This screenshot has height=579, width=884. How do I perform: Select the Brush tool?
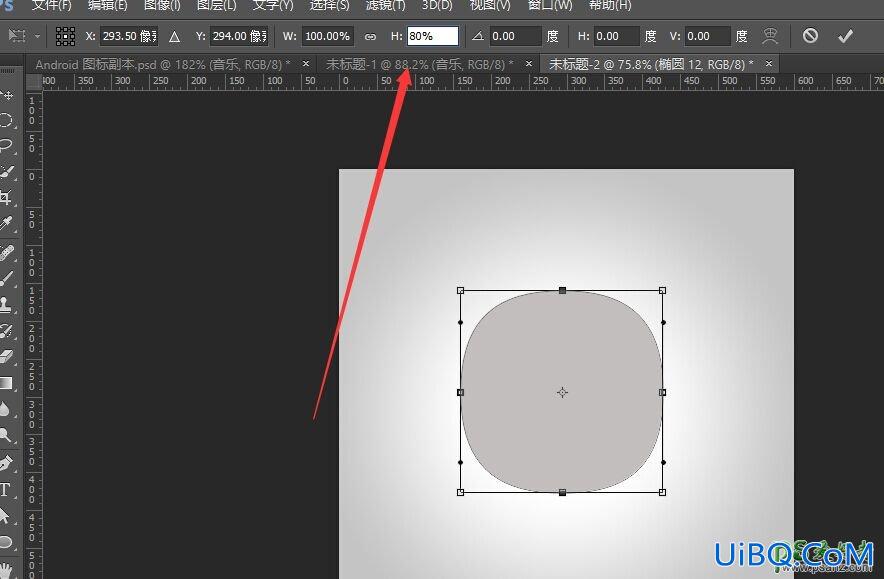pyautogui.click(x=6, y=279)
